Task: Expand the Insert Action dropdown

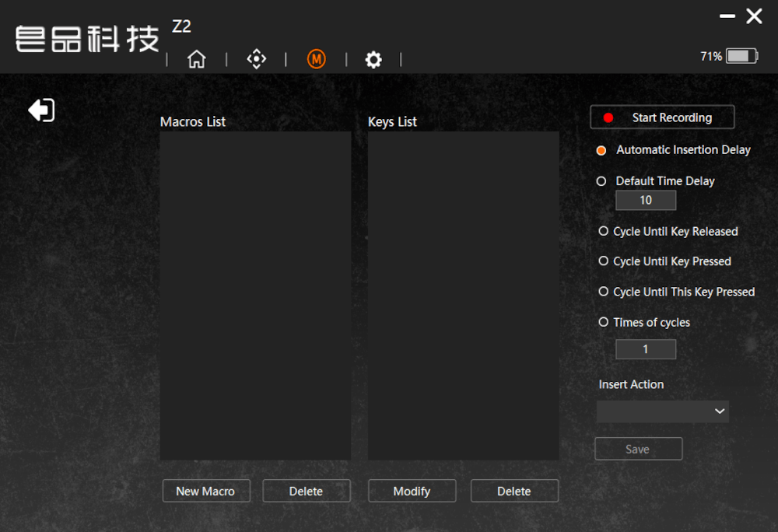Action: click(x=663, y=411)
